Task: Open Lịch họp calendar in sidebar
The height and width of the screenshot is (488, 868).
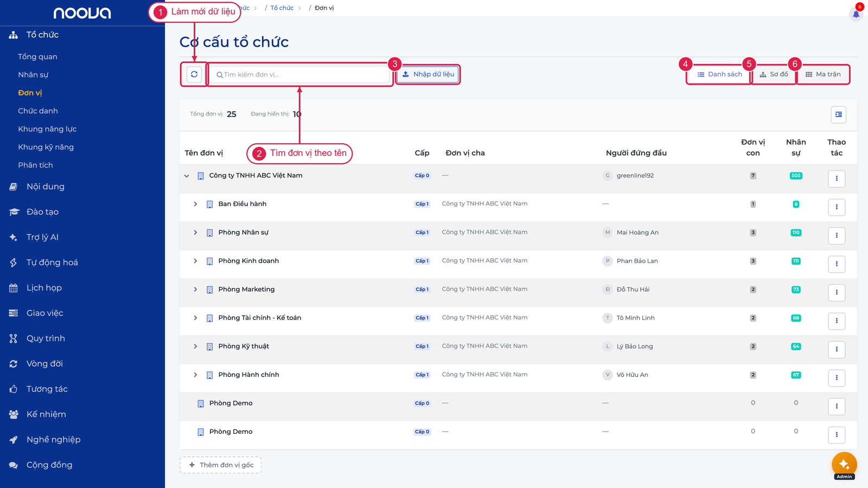Action: coord(44,288)
